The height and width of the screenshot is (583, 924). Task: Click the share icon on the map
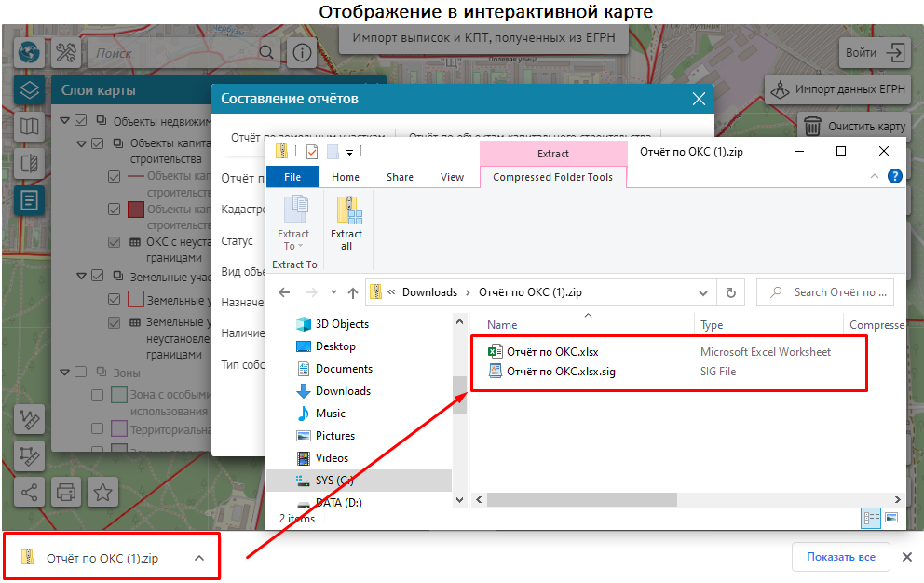tap(30, 492)
